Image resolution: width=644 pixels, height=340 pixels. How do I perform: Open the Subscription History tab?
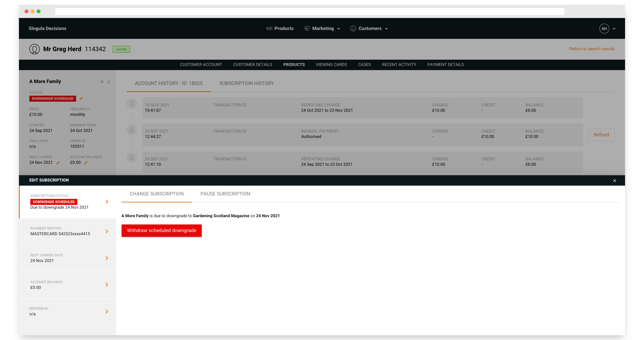[246, 83]
